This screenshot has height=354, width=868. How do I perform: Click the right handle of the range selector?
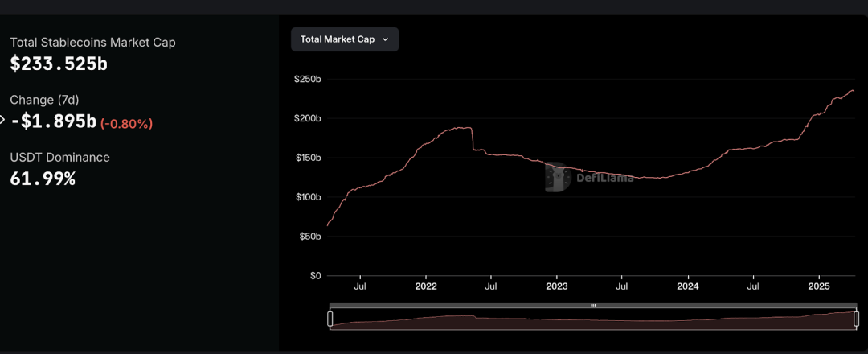(x=854, y=319)
